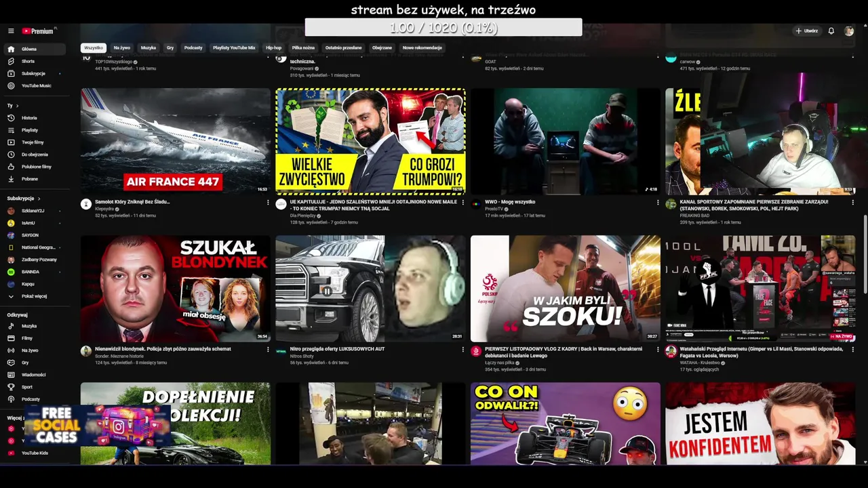Open the AIR FRANCE 447 thumbnail

pyautogui.click(x=176, y=141)
